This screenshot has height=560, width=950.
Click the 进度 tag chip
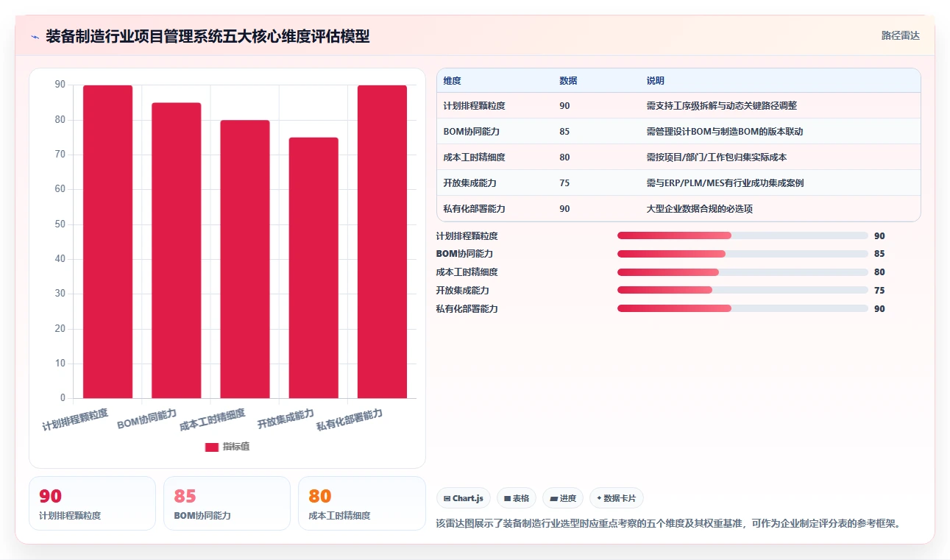(563, 498)
